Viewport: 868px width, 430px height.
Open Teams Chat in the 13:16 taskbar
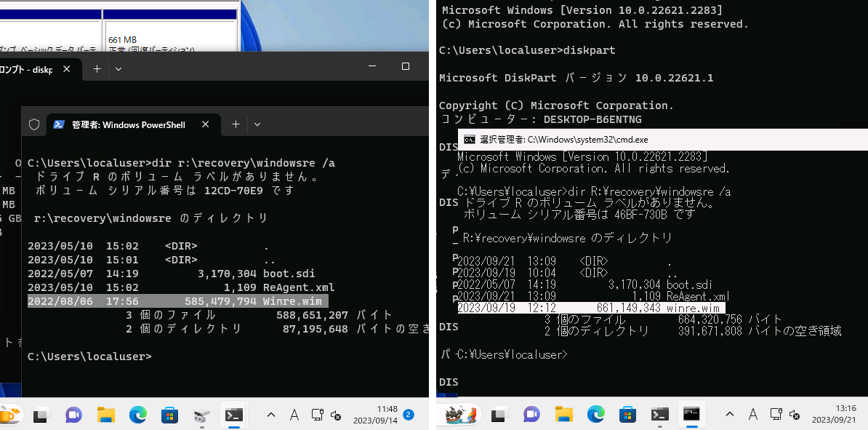(531, 415)
